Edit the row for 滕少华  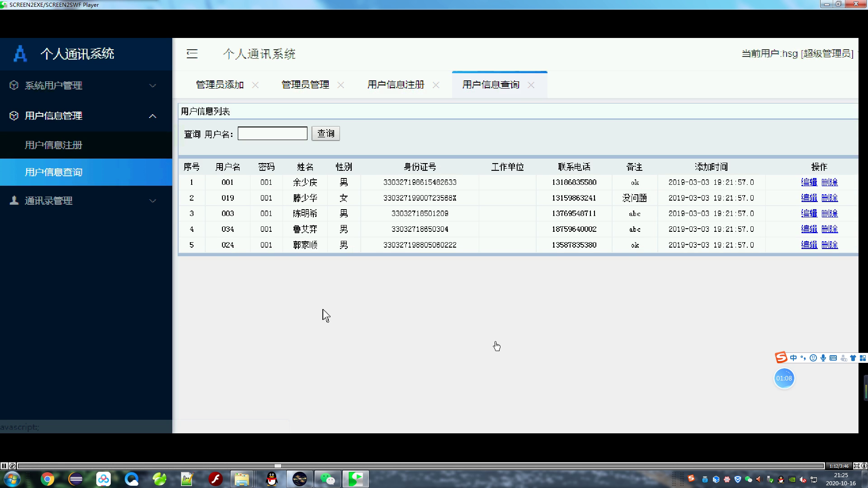[x=809, y=198]
